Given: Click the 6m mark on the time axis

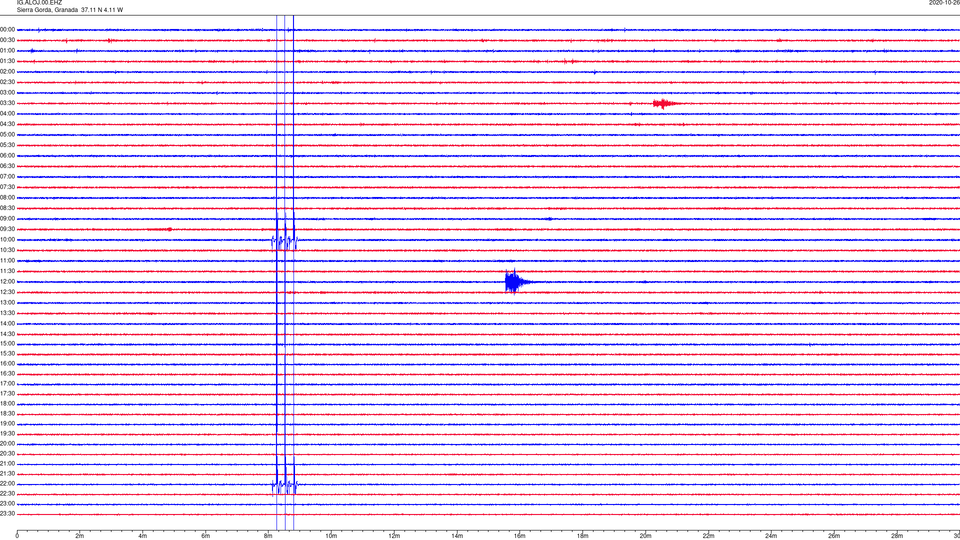Looking at the screenshot, I should 206,536.
